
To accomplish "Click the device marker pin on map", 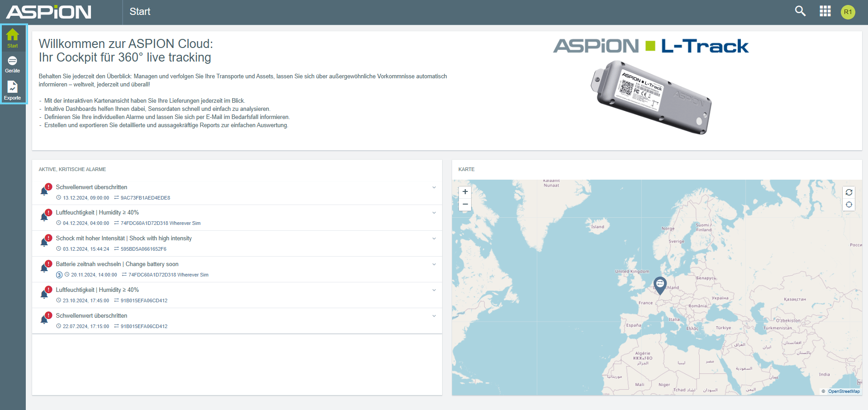I will point(660,286).
